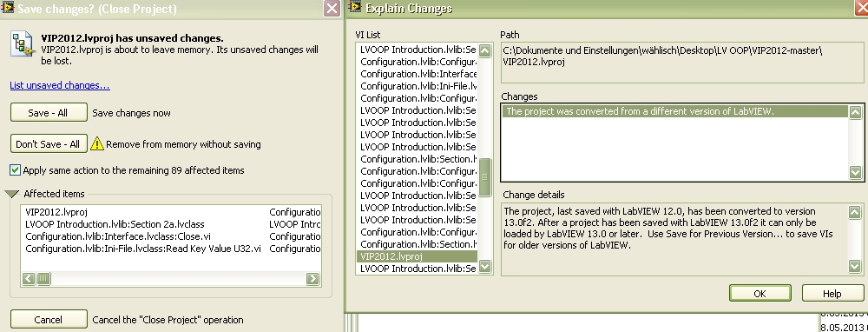Select LVOOP Introduction.lvlib:Section 2a.lvclass in Affected items
Viewport: 868px width, 332px height.
[x=115, y=224]
